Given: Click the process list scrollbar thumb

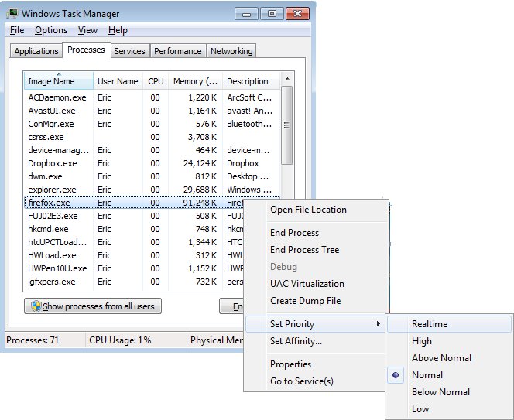Looking at the screenshot, I should (287, 125).
